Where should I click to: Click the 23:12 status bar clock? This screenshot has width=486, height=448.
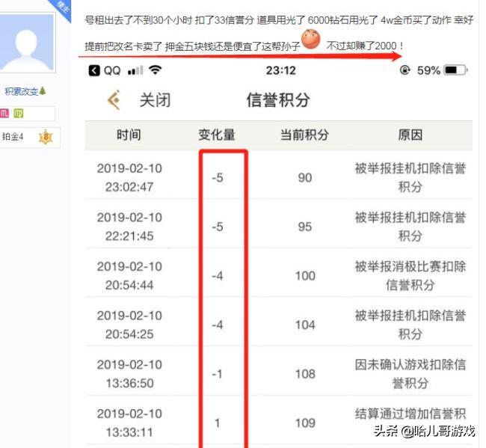click(280, 70)
